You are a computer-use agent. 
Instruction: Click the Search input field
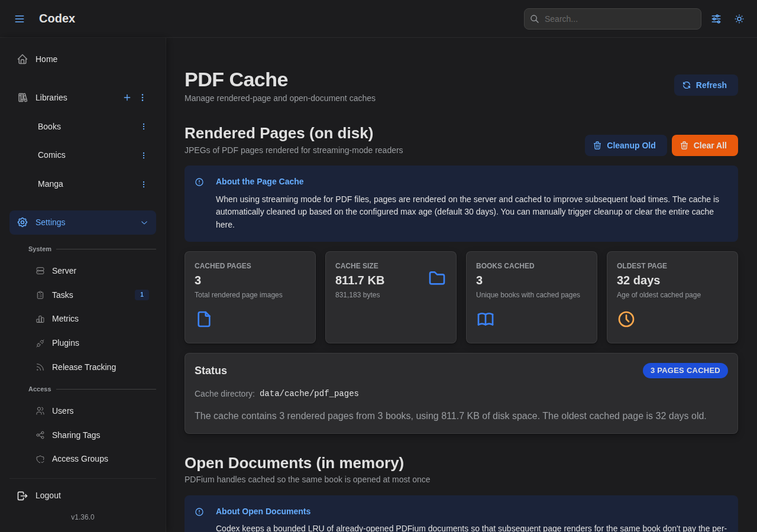[x=613, y=19]
